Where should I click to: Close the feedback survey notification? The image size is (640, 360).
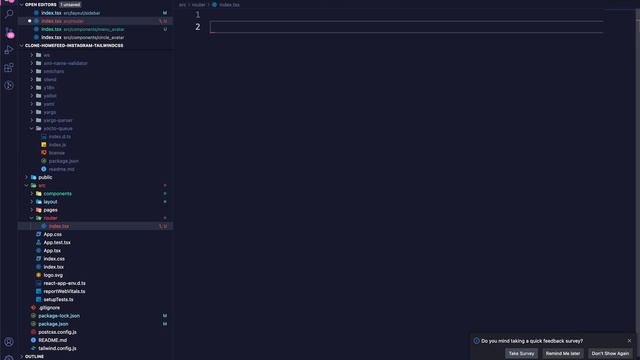[x=629, y=340]
